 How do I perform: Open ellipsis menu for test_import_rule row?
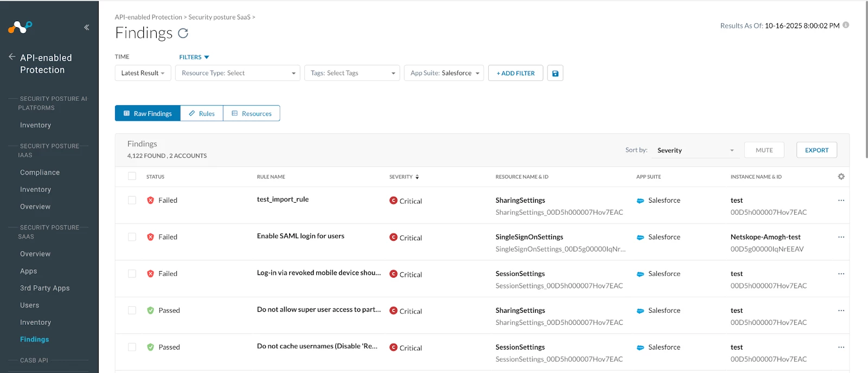tap(841, 201)
